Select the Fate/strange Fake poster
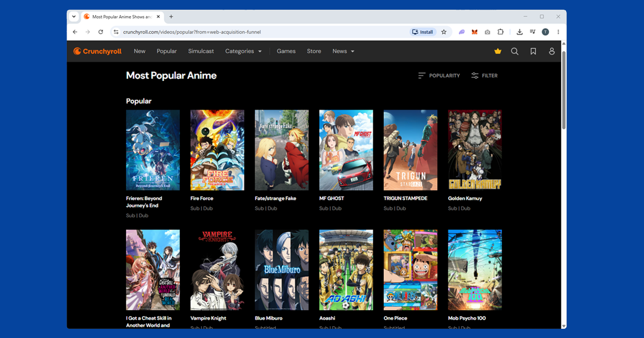The height and width of the screenshot is (338, 644). tap(282, 150)
